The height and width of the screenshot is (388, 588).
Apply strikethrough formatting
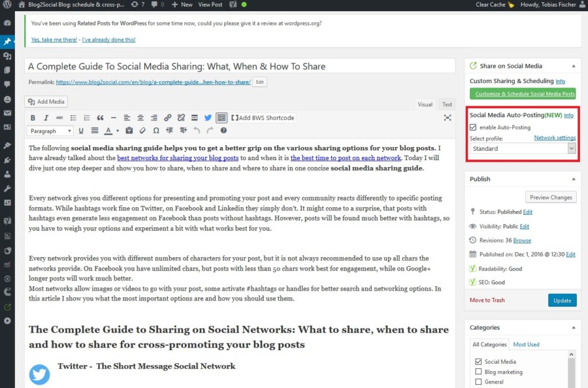(59, 118)
